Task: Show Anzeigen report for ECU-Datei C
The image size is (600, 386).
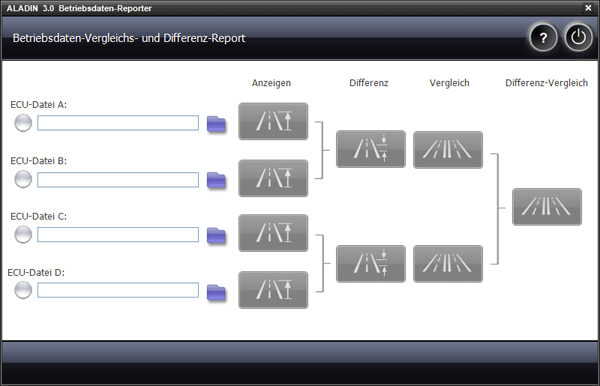Action: 273,233
